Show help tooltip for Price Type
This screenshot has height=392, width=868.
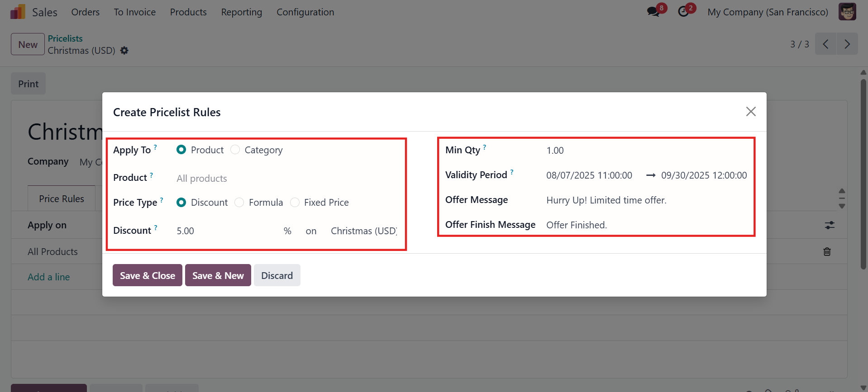[162, 199]
